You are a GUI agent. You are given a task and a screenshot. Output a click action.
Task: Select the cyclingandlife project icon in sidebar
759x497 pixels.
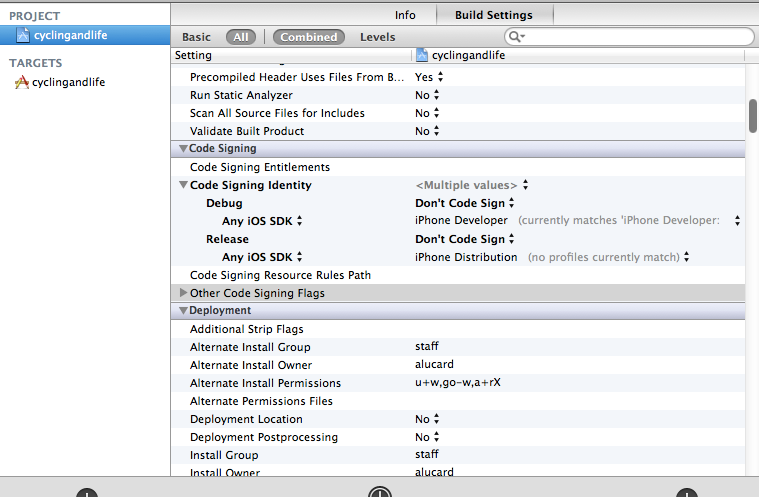tap(23, 36)
